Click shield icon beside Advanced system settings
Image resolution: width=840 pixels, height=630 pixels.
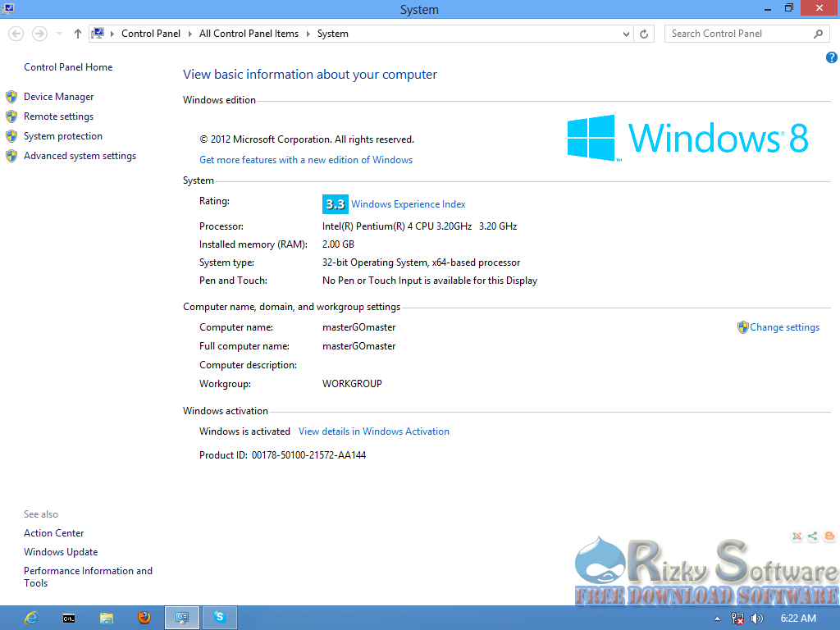[x=11, y=156]
